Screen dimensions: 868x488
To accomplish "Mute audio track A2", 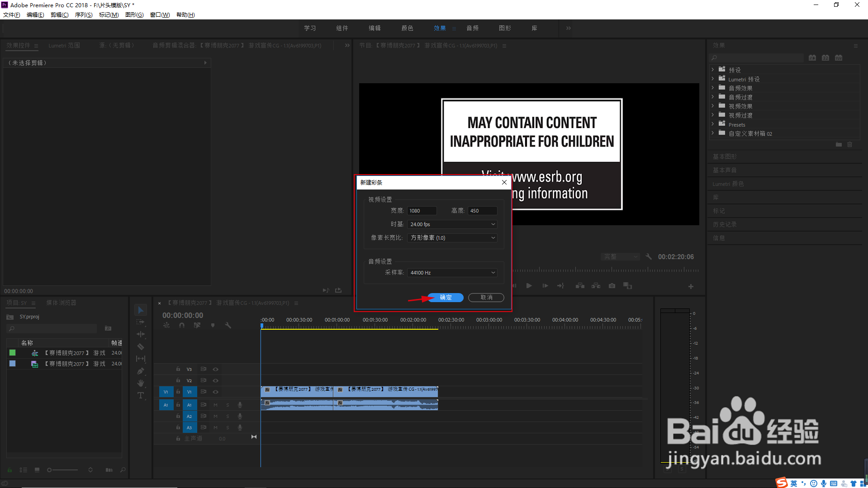I will pos(215,416).
